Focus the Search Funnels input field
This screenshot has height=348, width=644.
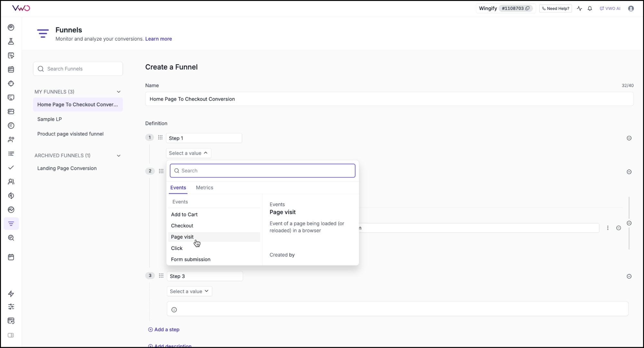point(82,69)
